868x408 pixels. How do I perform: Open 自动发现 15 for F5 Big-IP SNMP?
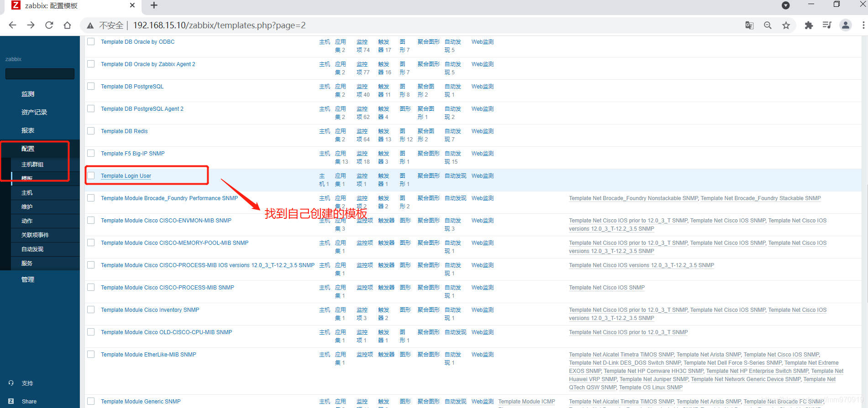[x=452, y=157]
